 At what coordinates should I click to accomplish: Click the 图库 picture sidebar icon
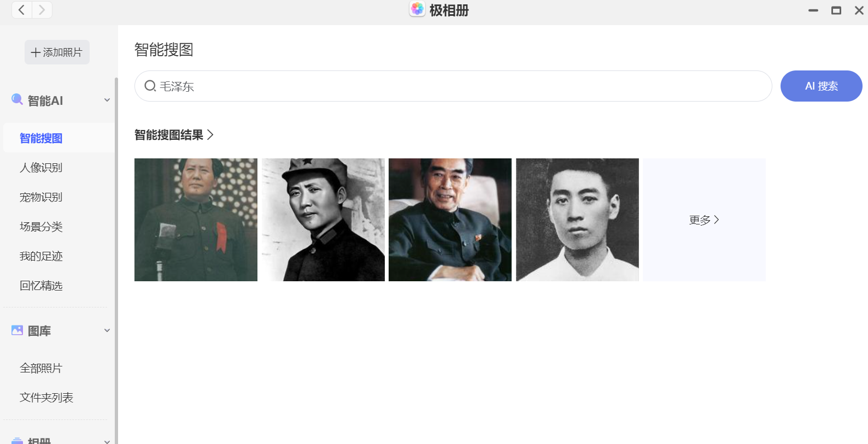click(x=17, y=330)
